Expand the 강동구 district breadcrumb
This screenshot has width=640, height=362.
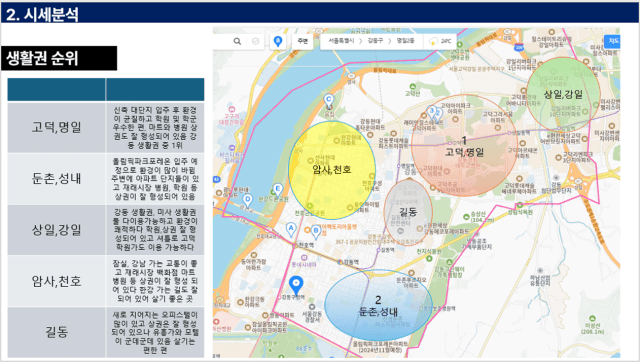375,41
